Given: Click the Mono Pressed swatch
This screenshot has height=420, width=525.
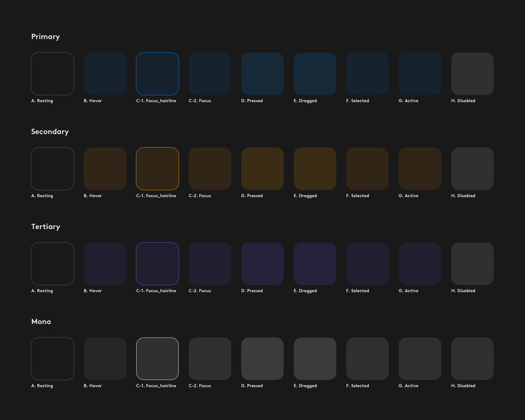Looking at the screenshot, I should (x=262, y=359).
